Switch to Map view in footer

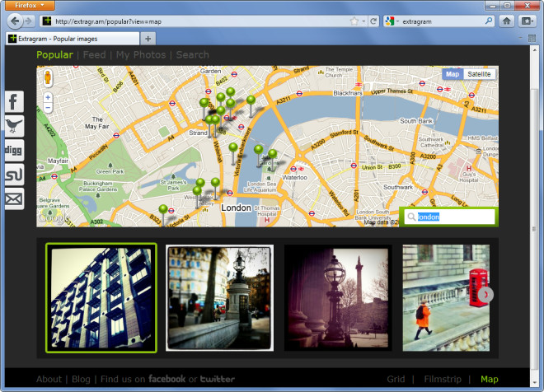(x=489, y=379)
